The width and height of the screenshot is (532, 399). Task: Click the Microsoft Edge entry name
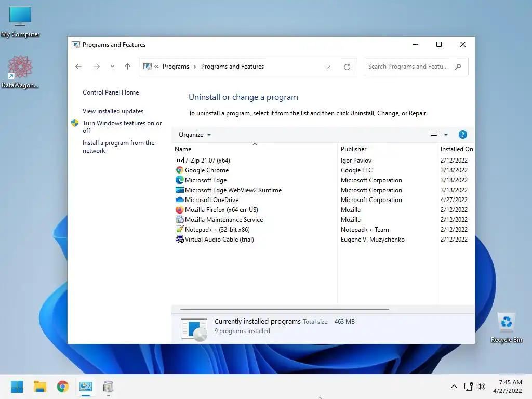pos(206,180)
